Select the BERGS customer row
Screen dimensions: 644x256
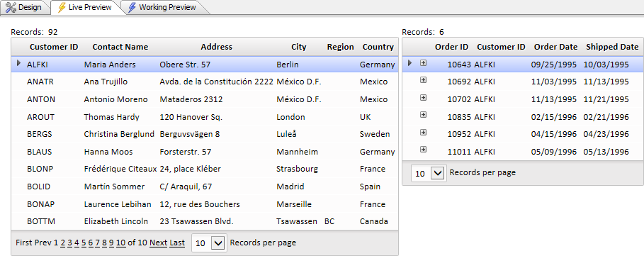(205, 134)
